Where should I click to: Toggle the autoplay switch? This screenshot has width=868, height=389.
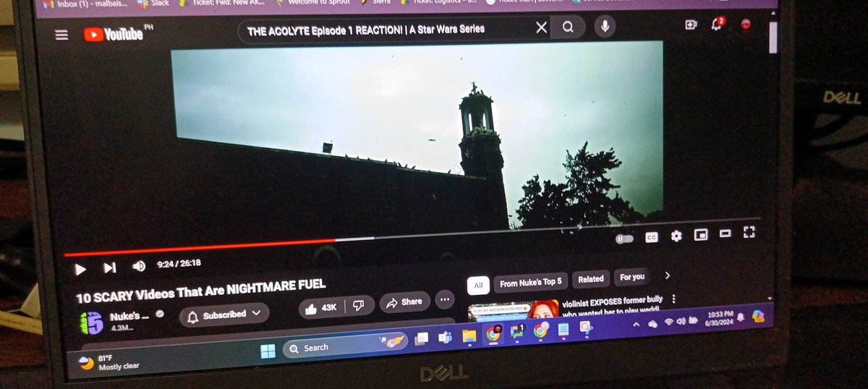(624, 238)
